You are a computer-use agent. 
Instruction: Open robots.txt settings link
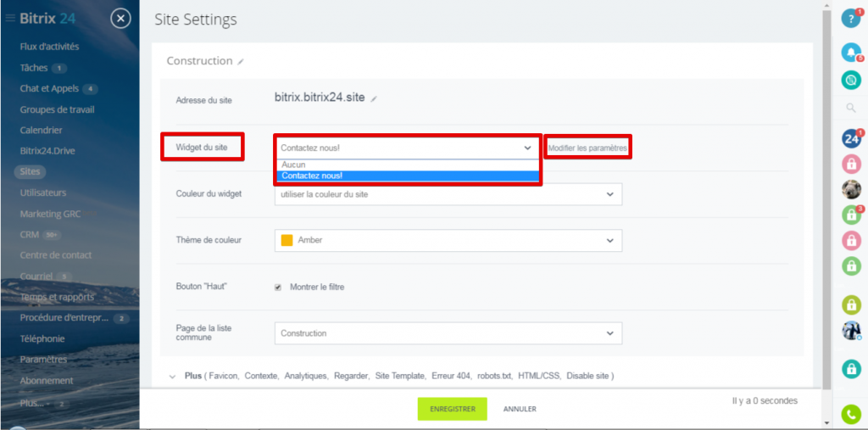494,376
